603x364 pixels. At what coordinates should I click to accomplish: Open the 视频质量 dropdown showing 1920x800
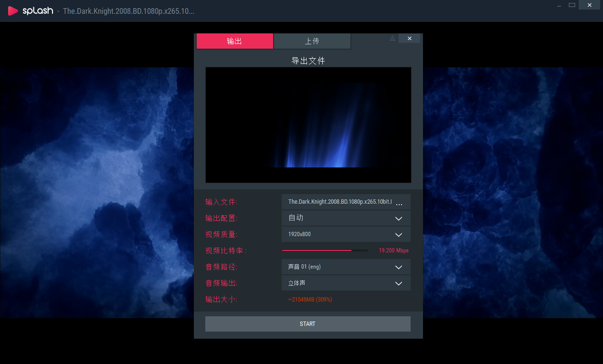[x=346, y=234]
